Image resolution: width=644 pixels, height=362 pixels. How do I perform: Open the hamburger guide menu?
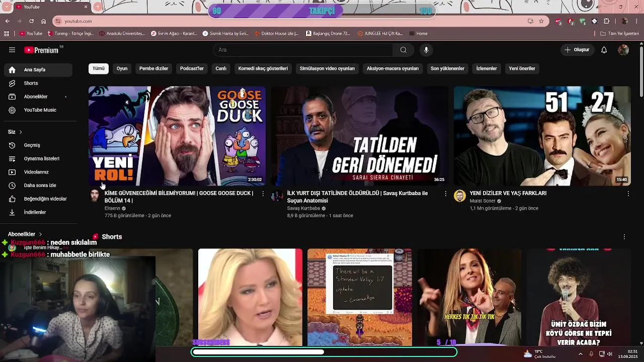(x=12, y=50)
